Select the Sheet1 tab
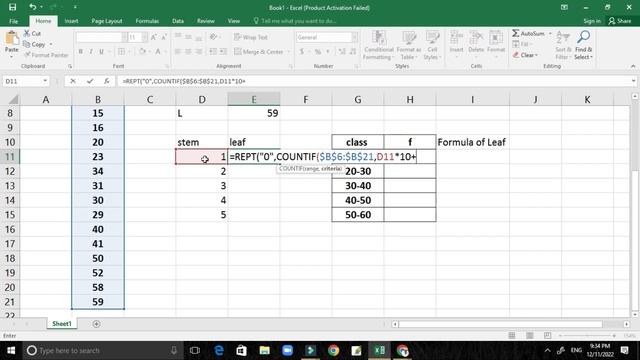Viewport: 640px width, 360px height. click(62, 324)
